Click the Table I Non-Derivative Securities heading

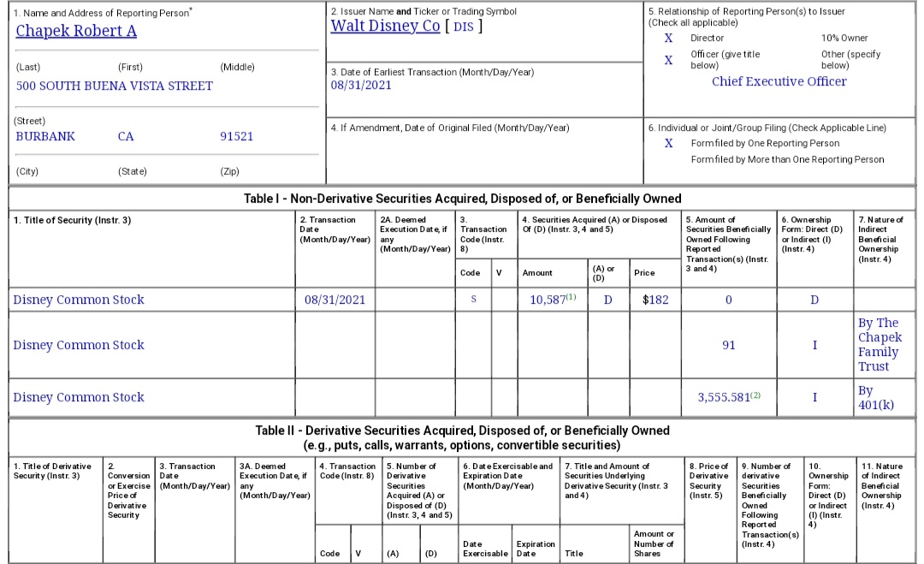[462, 199]
